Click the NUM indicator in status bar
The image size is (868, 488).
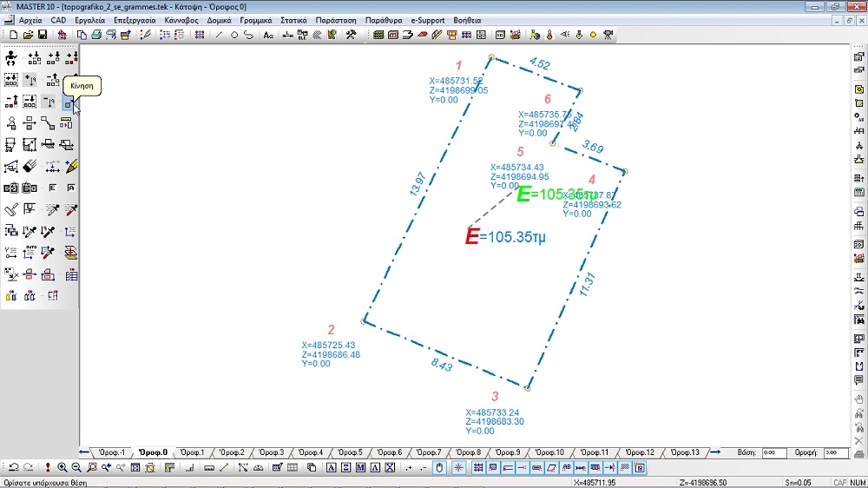tap(858, 483)
